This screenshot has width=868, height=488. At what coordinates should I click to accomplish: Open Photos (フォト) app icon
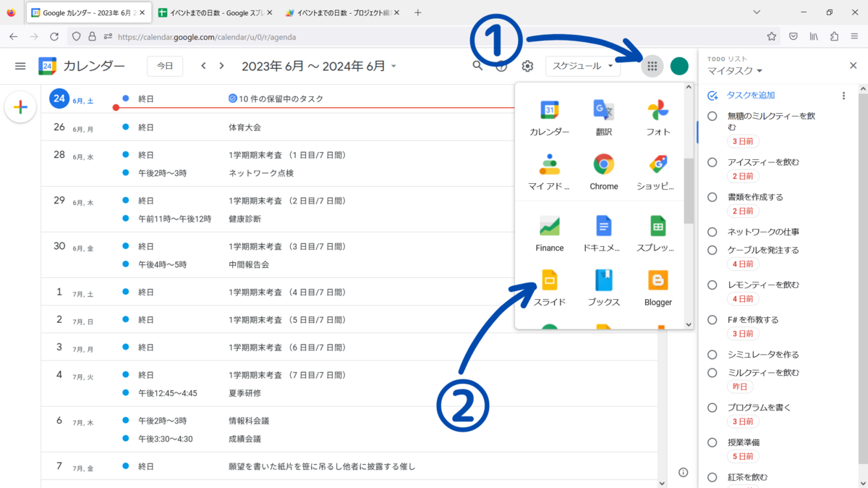pyautogui.click(x=658, y=117)
